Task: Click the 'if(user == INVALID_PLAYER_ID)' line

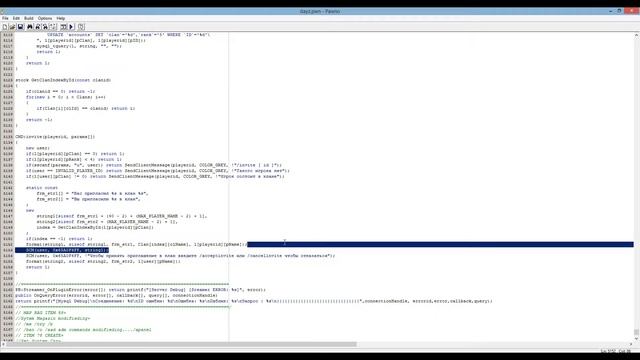Action: (158, 171)
